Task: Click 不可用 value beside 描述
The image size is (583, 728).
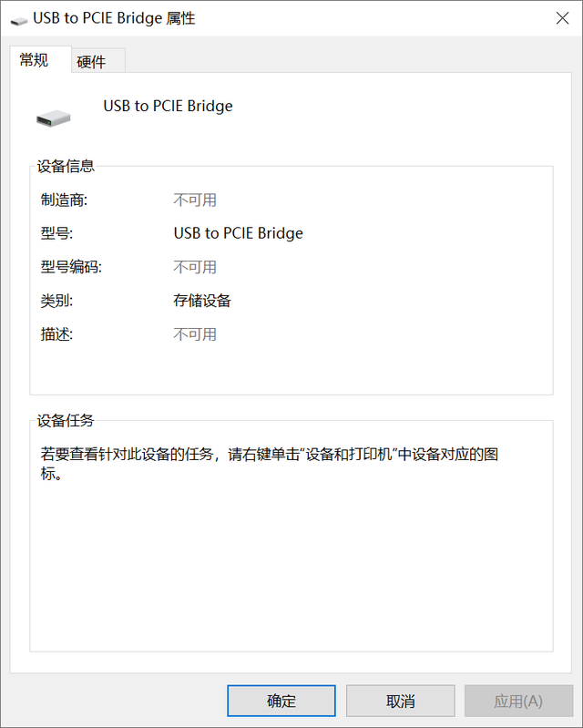Action: [195, 334]
